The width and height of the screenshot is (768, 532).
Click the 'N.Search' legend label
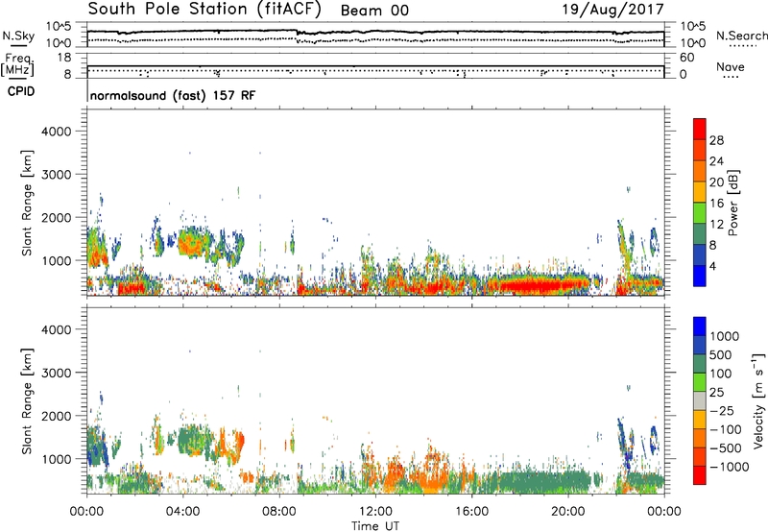point(741,36)
